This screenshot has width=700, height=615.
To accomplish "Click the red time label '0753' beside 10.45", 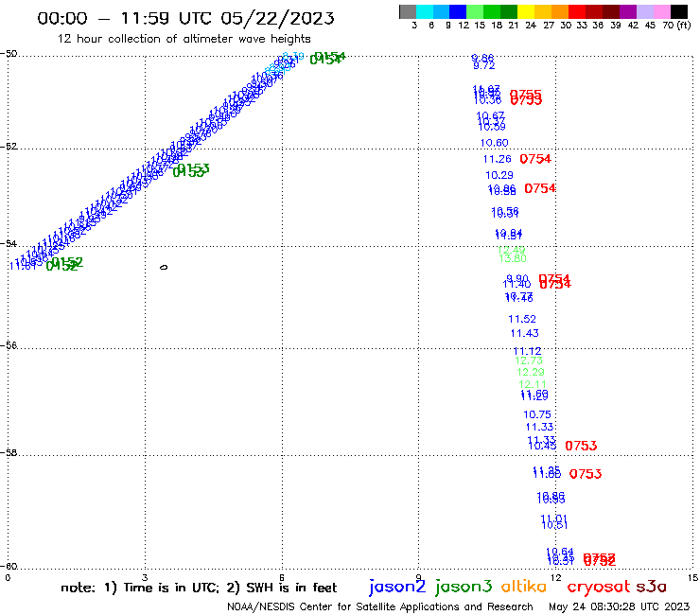I will tap(581, 446).
